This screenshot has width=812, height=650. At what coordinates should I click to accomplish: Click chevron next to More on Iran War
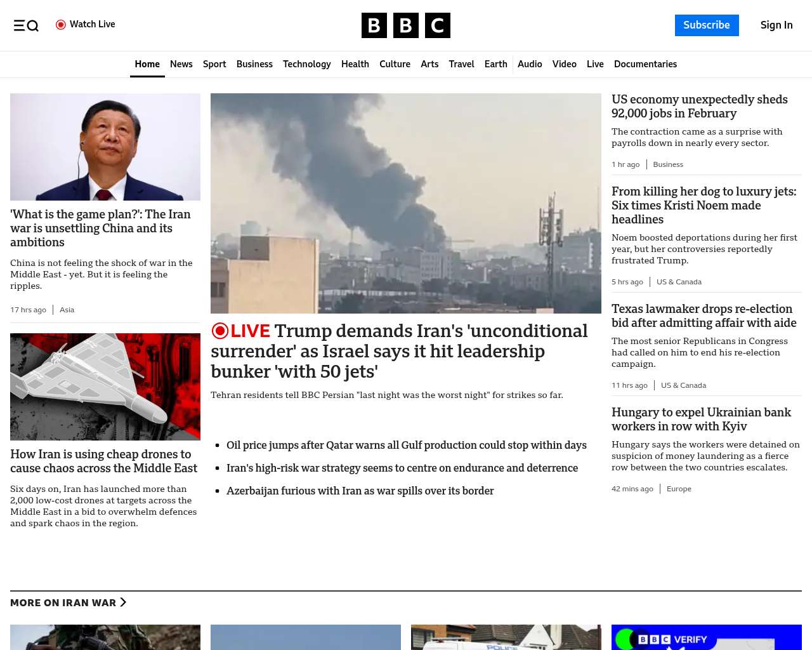[123, 602]
